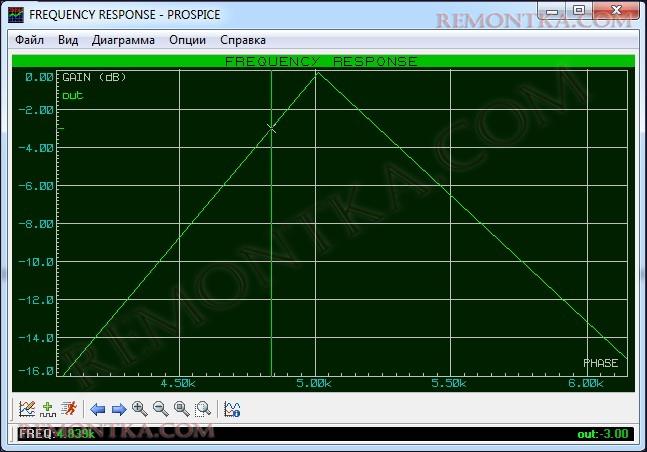Pan graph left with blue arrow

click(x=98, y=408)
